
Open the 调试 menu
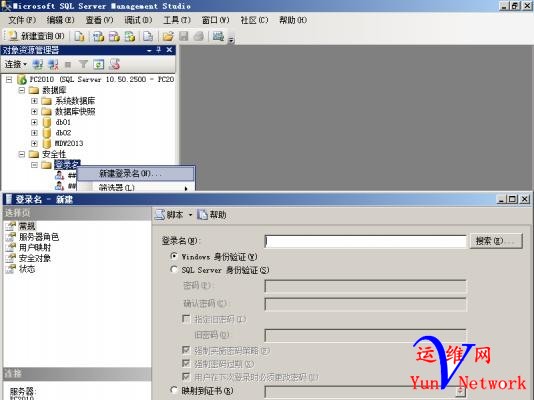[x=138, y=20]
